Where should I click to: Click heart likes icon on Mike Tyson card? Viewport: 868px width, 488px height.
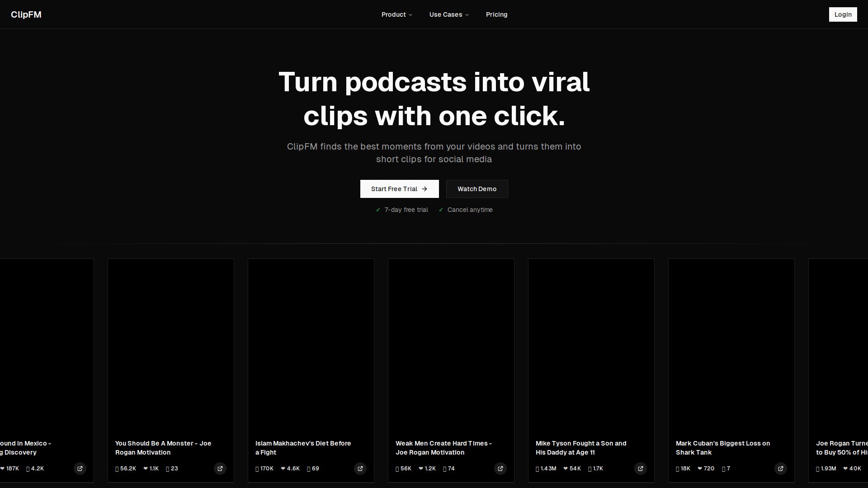pyautogui.click(x=566, y=469)
